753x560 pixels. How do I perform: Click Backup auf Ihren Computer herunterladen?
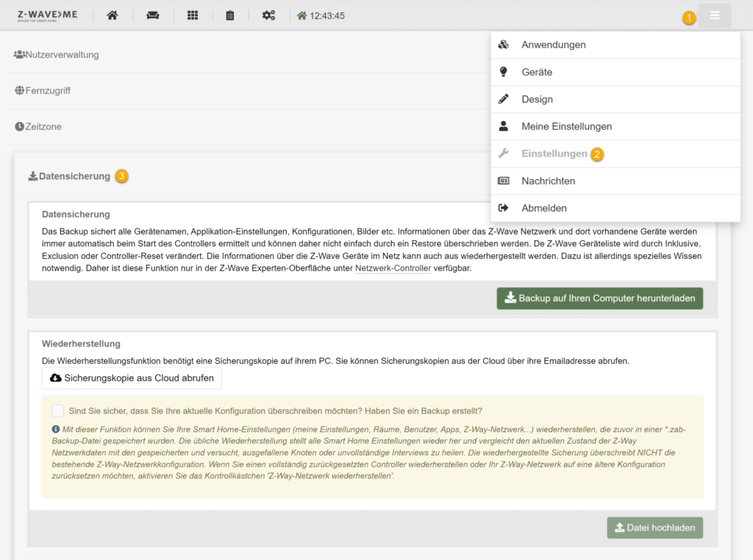point(600,298)
